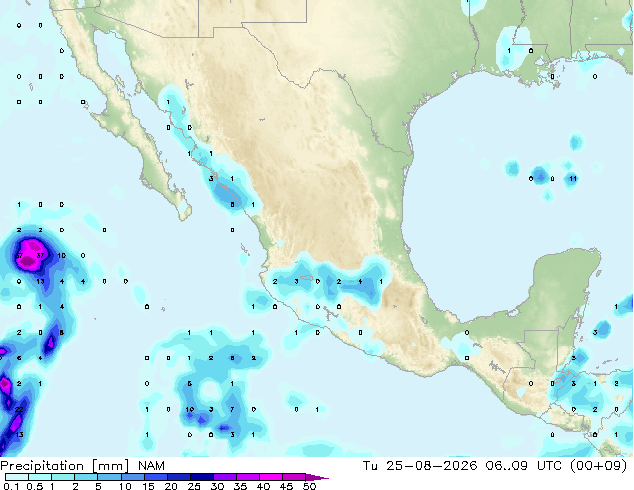634x490 pixels.
Task: Click the 25–30 mm dark navy legend box
Action: click(202, 477)
